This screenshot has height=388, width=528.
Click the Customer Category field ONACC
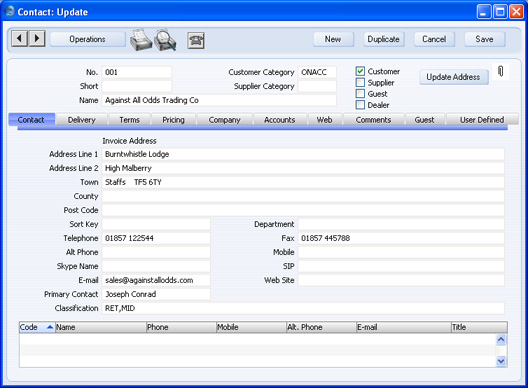click(317, 72)
